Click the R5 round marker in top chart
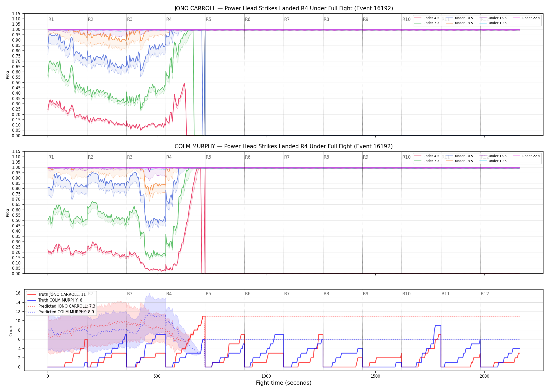 [208, 19]
